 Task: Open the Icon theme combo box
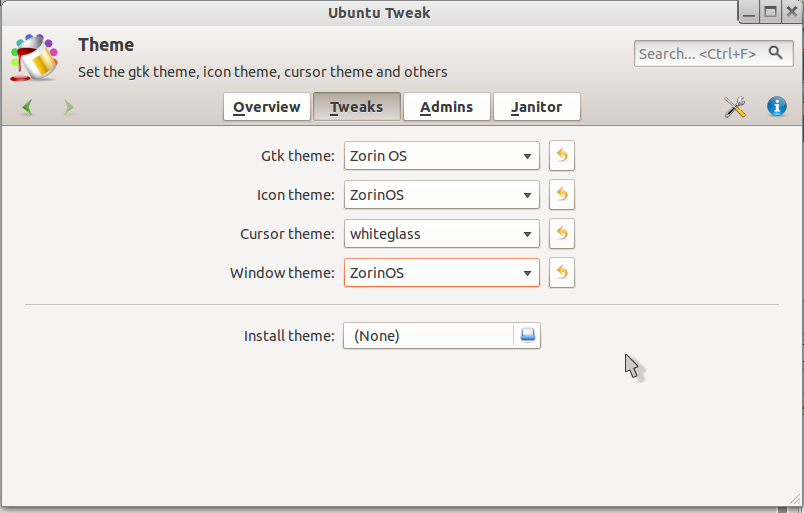click(x=441, y=195)
